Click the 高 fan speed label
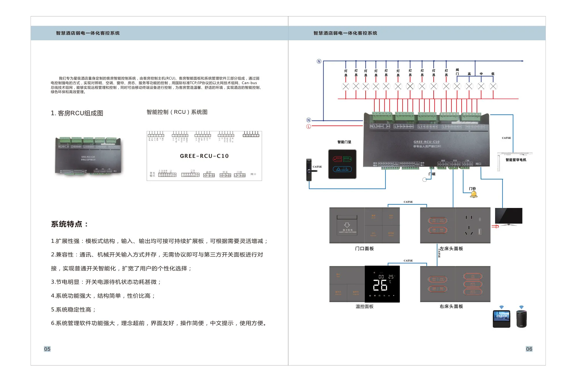Screen dimensions: 564x392 469,74
